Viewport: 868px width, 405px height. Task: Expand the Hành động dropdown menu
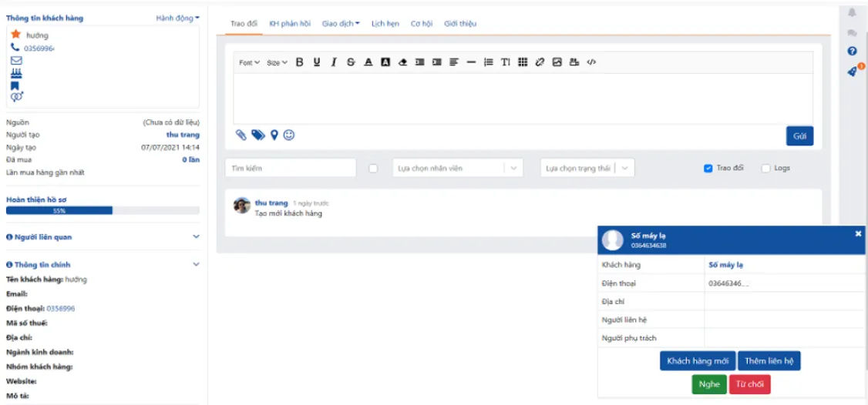(x=178, y=18)
